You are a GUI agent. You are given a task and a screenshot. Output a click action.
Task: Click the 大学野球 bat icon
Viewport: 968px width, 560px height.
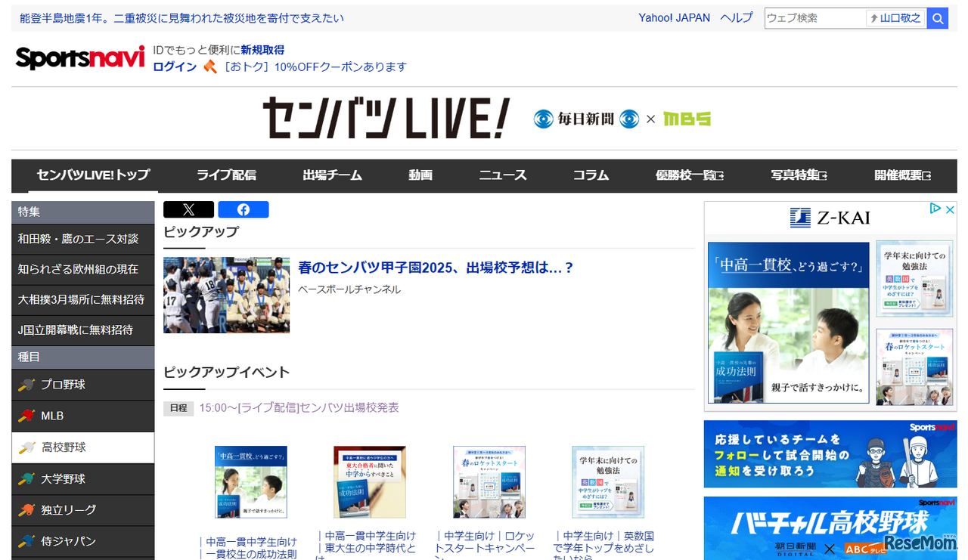(26, 479)
